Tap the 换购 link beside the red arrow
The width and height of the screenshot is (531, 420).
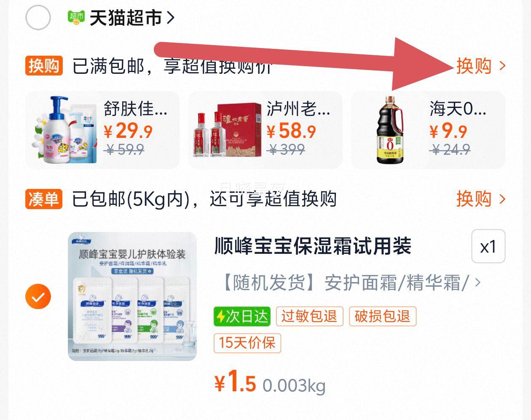pos(481,66)
